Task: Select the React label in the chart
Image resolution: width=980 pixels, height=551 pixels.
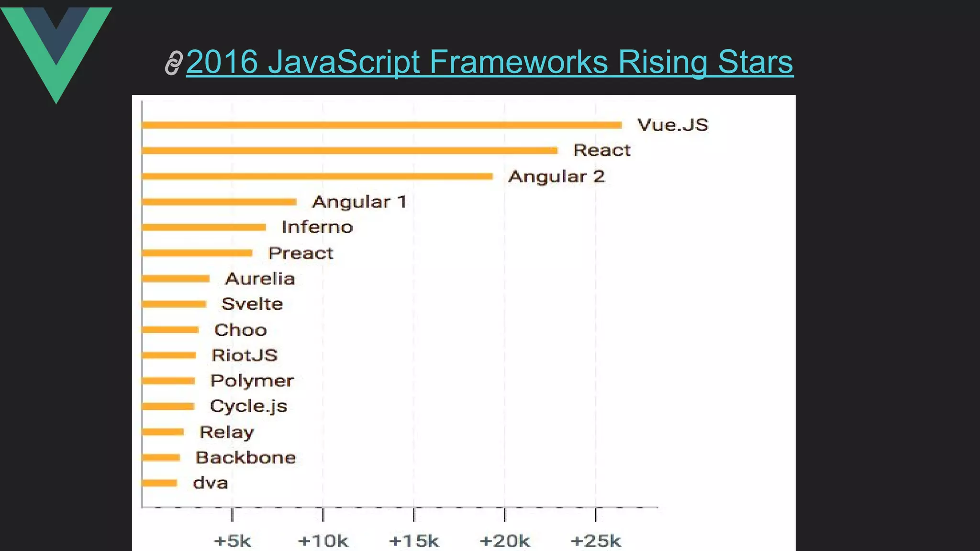Action: pos(602,150)
